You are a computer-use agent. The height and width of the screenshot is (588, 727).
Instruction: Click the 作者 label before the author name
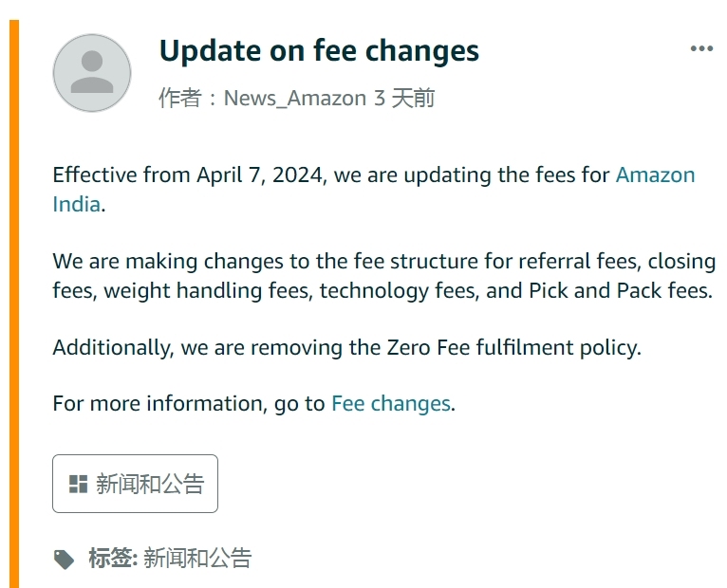(179, 99)
